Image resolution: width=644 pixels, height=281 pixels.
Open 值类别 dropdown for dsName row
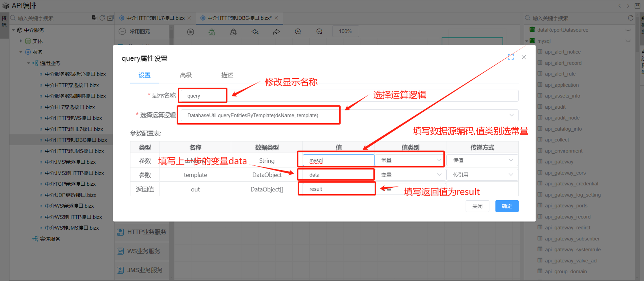(x=439, y=160)
